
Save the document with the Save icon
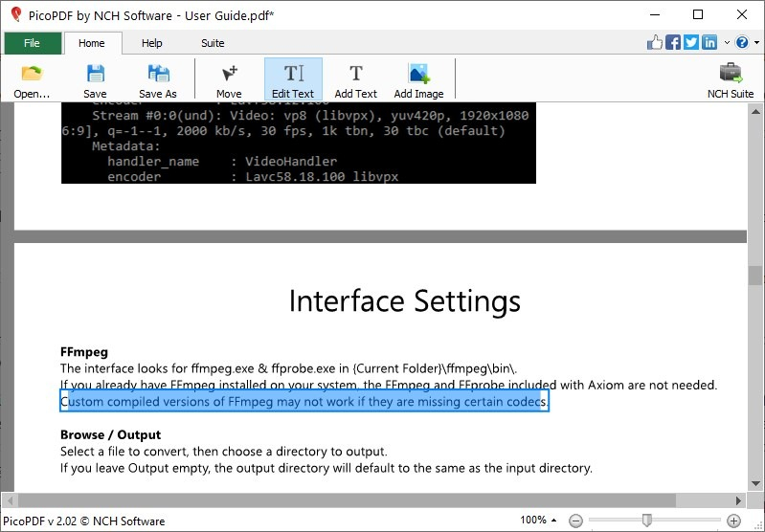(x=95, y=79)
